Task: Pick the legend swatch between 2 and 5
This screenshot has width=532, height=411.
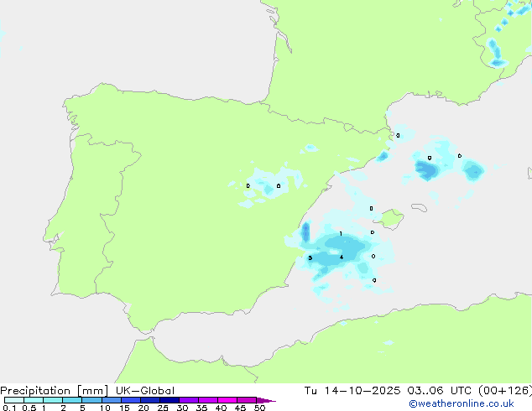Action: tap(72, 401)
